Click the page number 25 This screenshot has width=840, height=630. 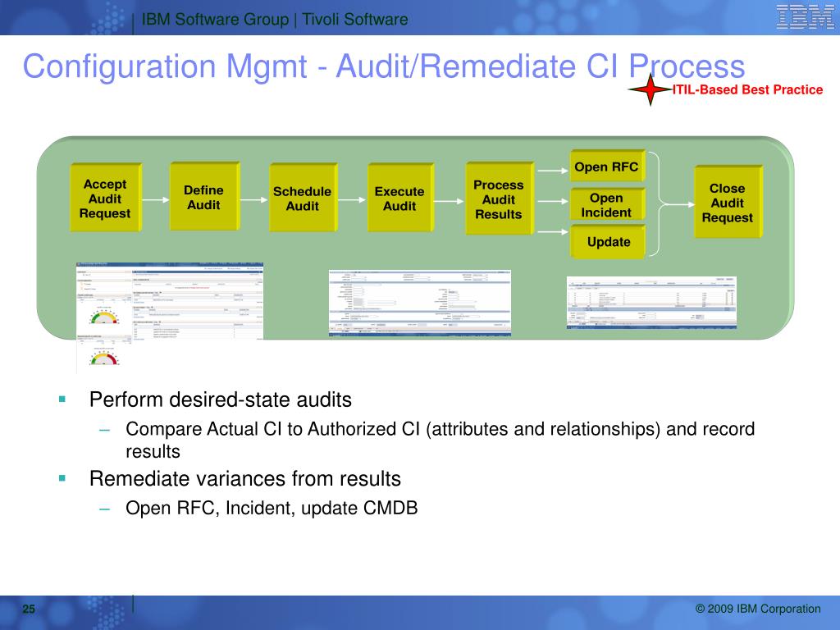coord(29,609)
